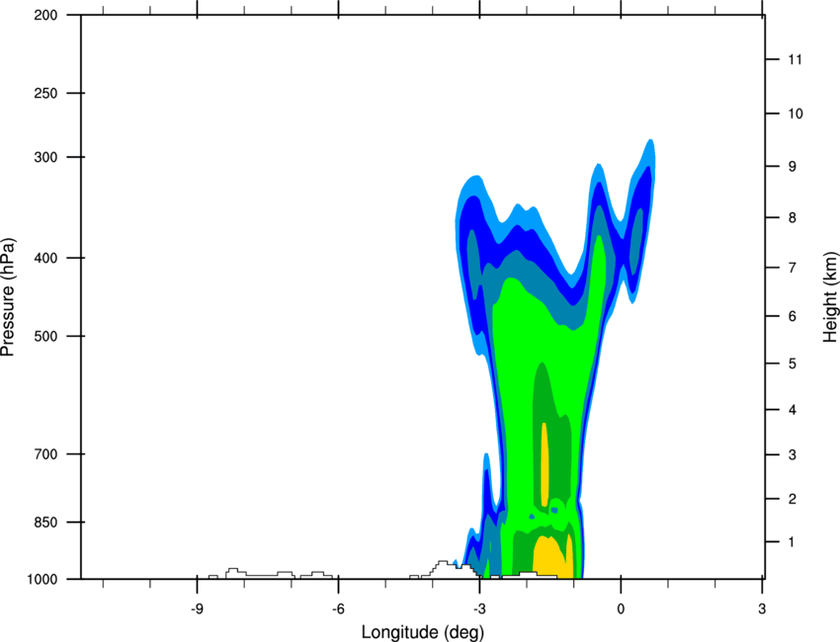Click the height label 5 km

(x=793, y=364)
